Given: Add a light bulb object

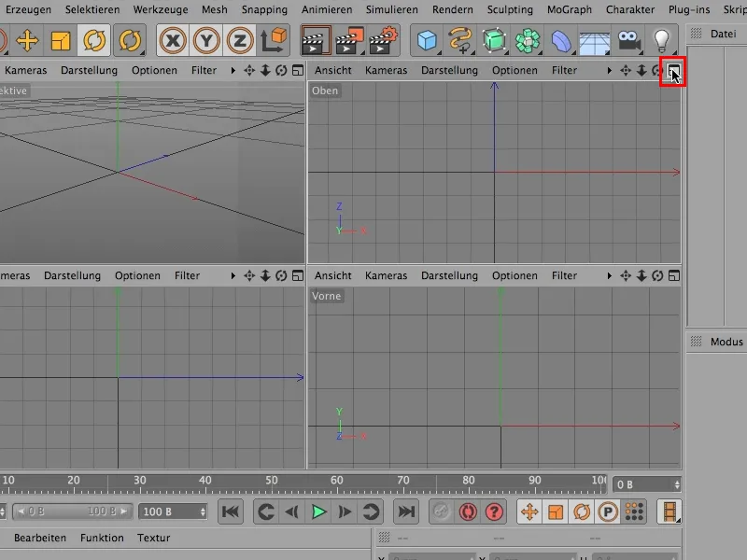Looking at the screenshot, I should pos(662,40).
